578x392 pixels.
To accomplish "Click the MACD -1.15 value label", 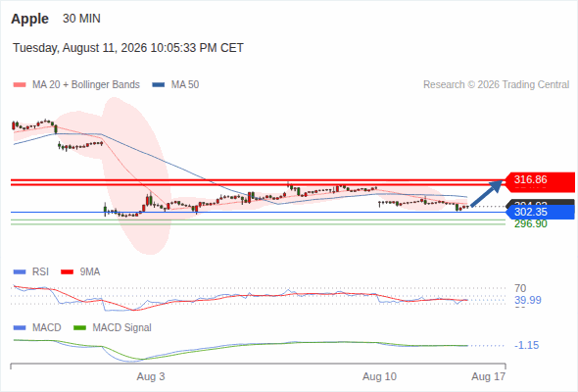I will 526,345.
